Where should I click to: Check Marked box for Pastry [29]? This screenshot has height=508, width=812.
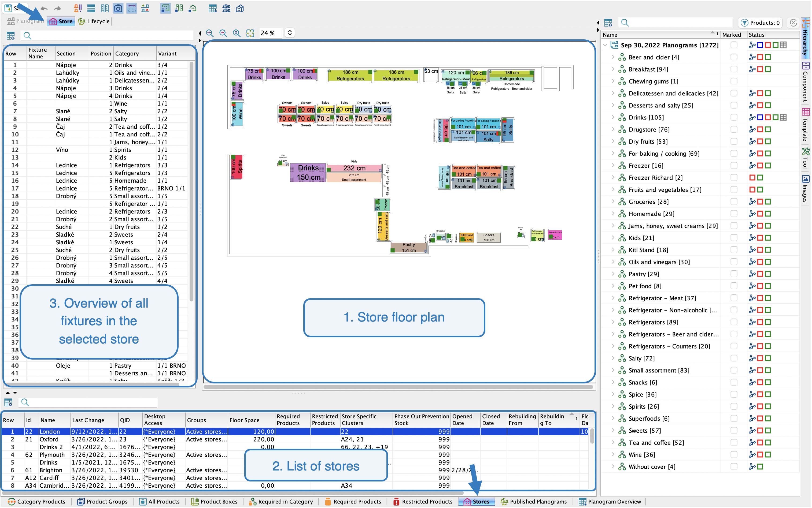tap(734, 274)
